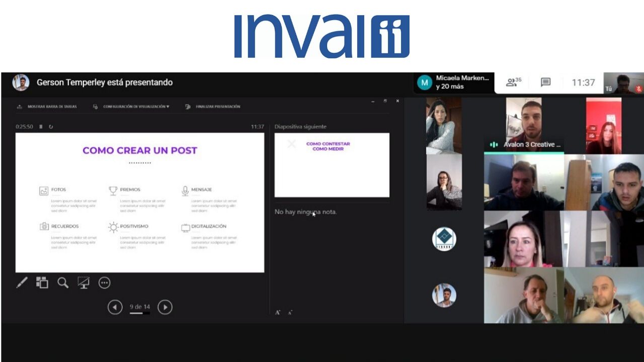Restart the presentation timer
The height and width of the screenshot is (362, 644).
[51, 127]
